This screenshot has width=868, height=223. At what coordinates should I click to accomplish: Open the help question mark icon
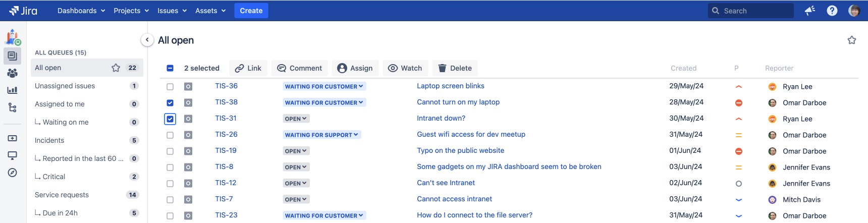click(x=832, y=11)
